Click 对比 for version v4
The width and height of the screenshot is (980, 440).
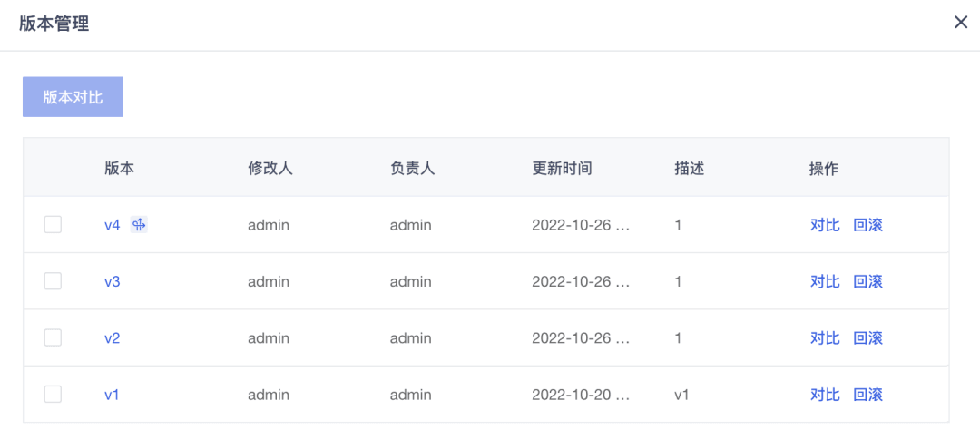pos(825,225)
